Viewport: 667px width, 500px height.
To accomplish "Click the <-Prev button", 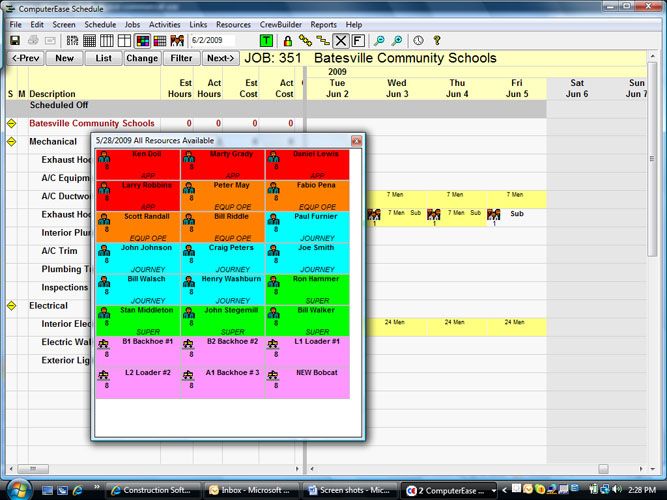I will pyautogui.click(x=26, y=58).
